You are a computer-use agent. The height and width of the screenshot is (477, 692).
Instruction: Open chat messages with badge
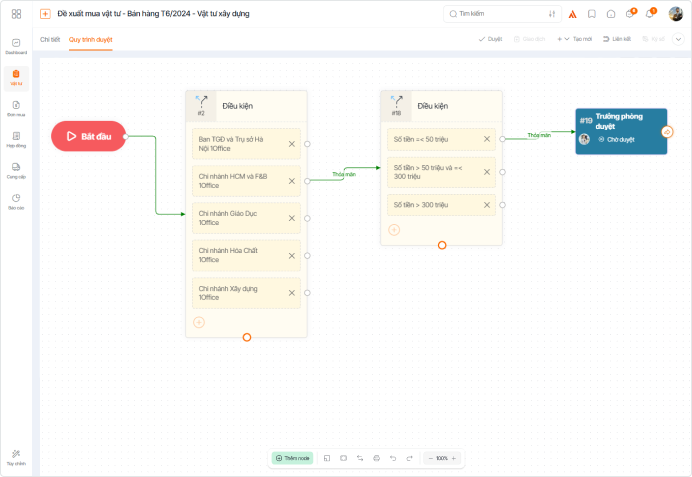pyautogui.click(x=631, y=13)
